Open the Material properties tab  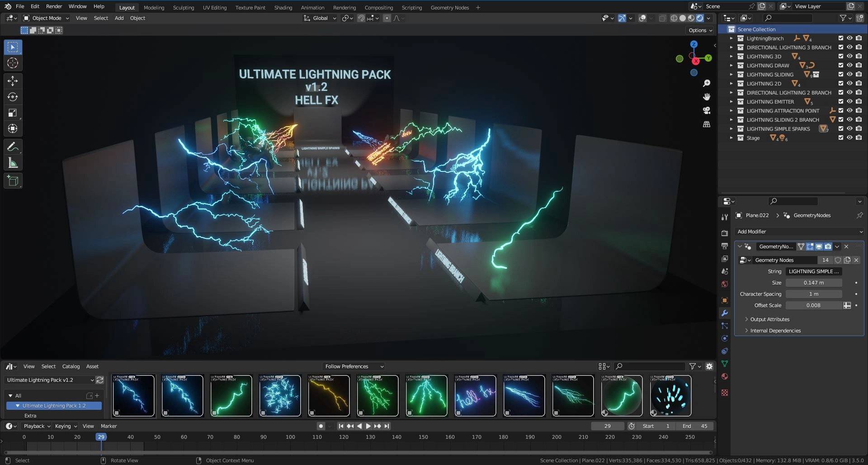tap(725, 376)
